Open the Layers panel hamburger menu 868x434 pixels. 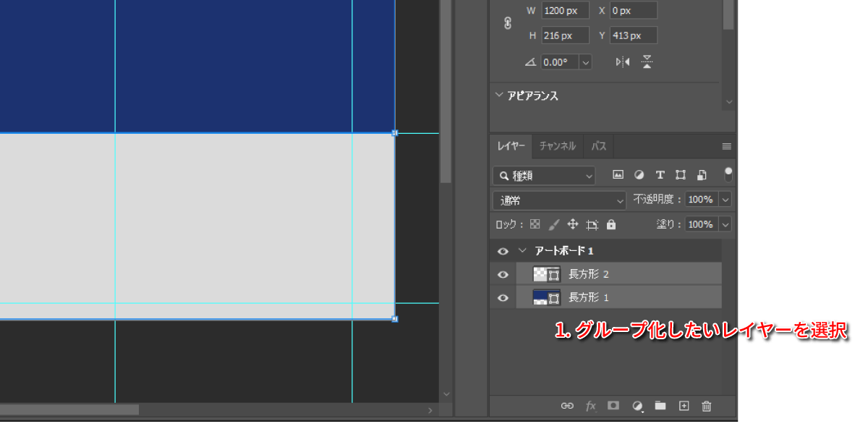(727, 146)
